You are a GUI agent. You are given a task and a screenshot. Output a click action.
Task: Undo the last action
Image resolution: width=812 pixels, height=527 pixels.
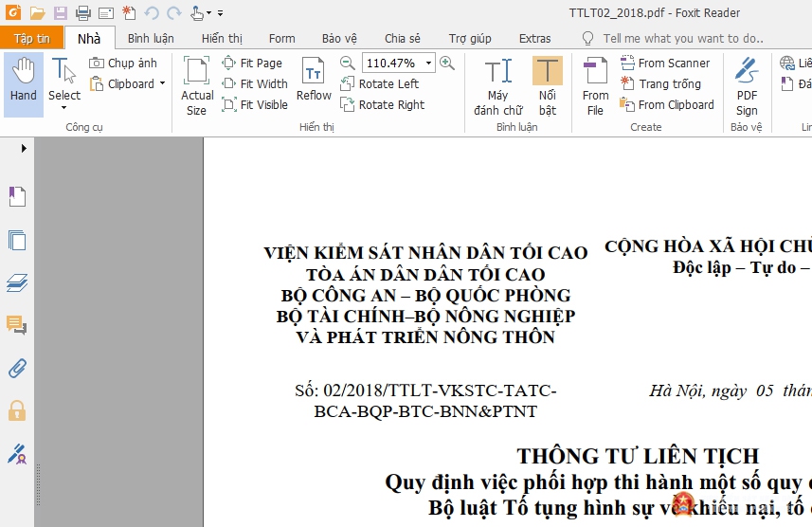click(x=152, y=13)
